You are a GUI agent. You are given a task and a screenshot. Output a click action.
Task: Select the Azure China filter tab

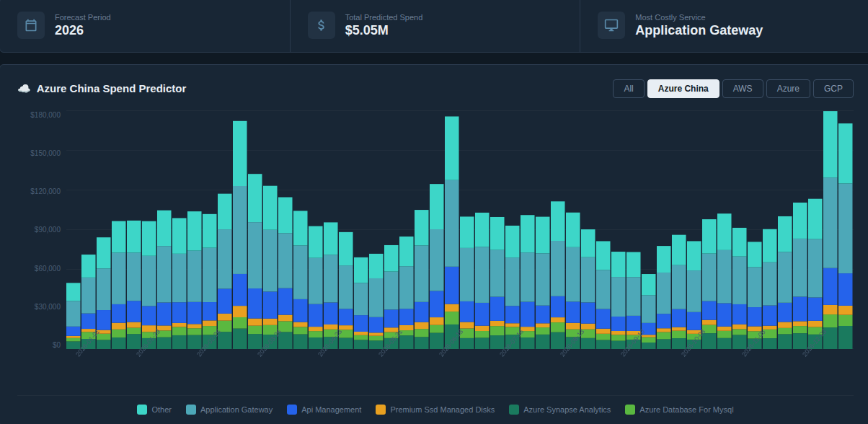click(683, 89)
